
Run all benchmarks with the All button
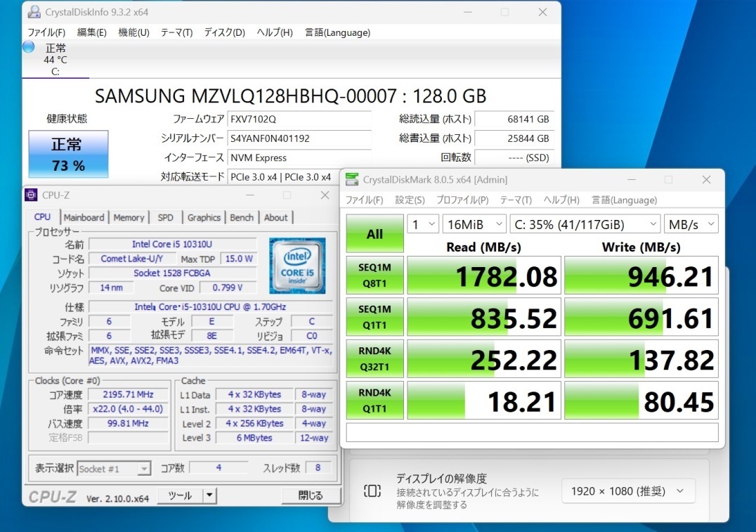(374, 233)
